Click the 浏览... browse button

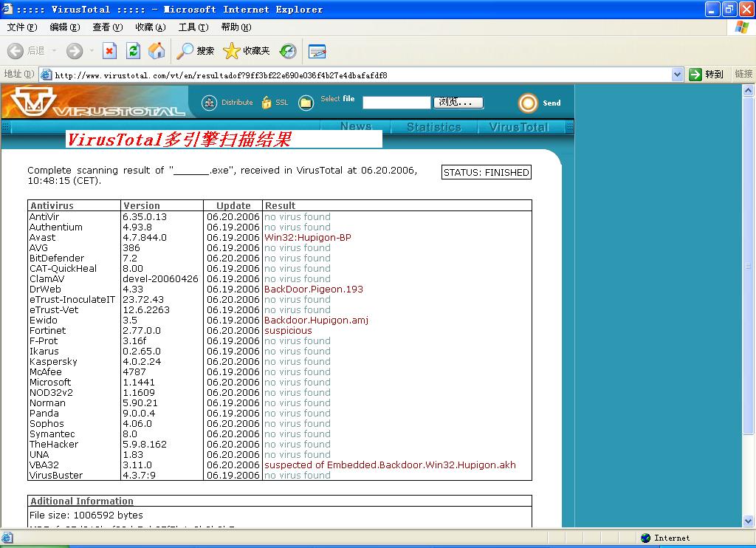tap(458, 103)
